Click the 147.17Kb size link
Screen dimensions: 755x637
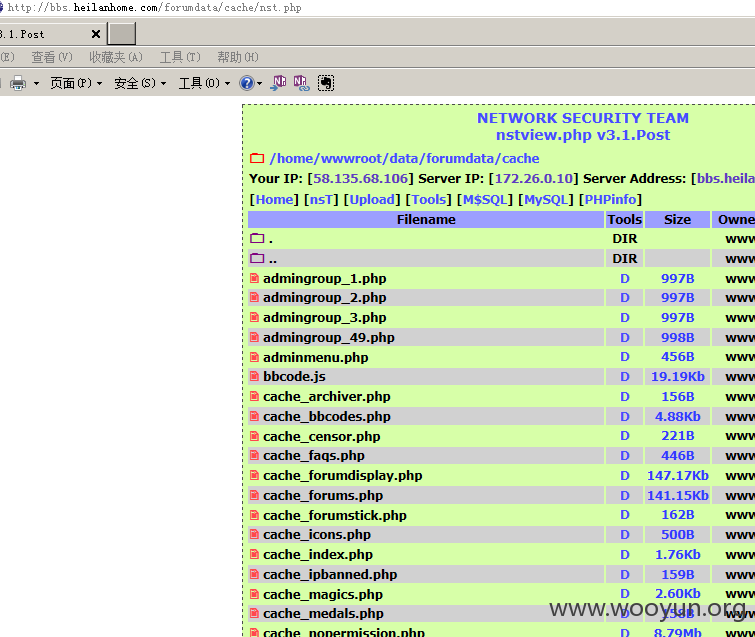pyautogui.click(x=677, y=476)
